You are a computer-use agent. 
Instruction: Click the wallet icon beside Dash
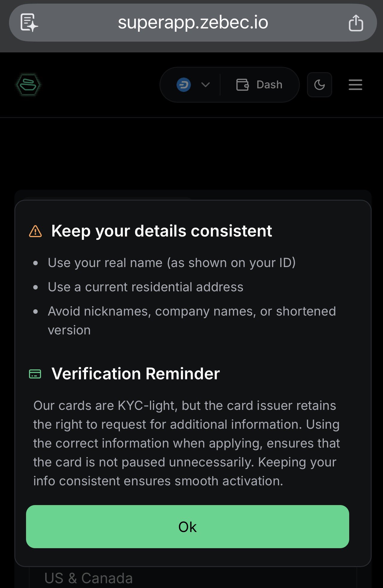pos(242,85)
